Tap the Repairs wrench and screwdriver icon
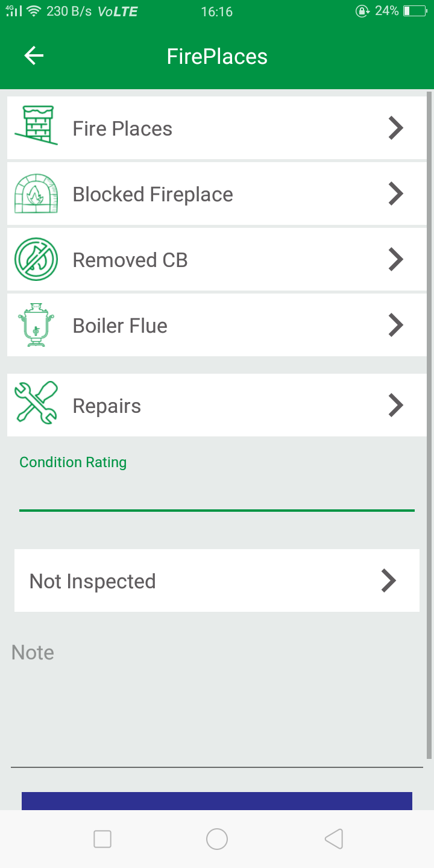 (x=36, y=402)
